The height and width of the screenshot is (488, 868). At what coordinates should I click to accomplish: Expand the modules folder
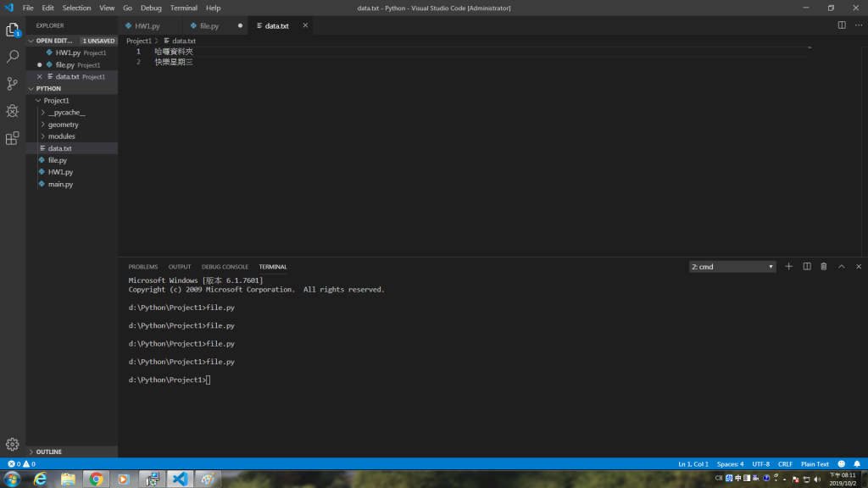point(43,136)
